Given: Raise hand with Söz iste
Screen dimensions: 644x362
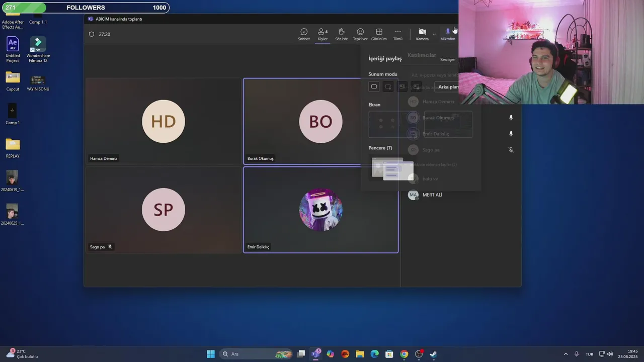Looking at the screenshot, I should (341, 34).
